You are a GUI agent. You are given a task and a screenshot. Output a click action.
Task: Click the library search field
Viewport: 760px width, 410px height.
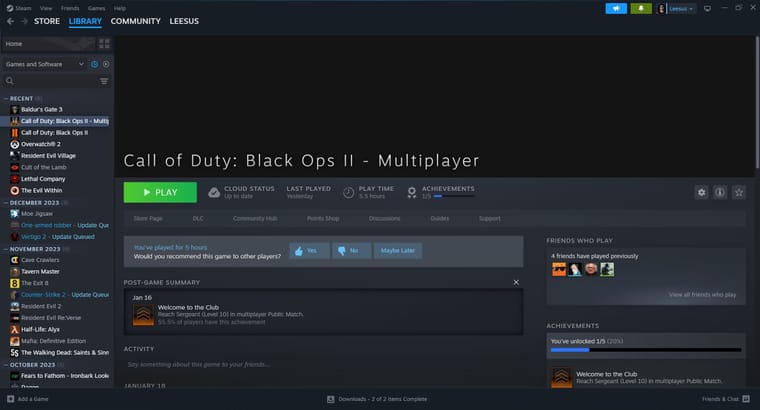click(x=51, y=81)
